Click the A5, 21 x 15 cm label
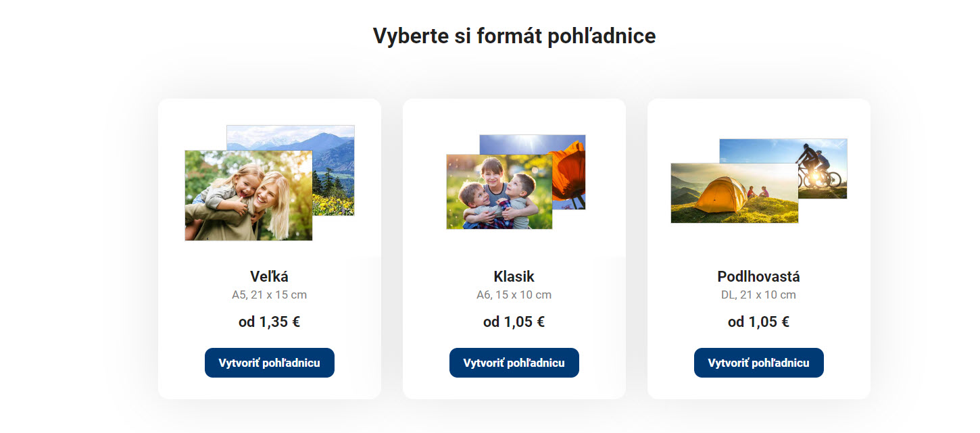 pos(269,295)
